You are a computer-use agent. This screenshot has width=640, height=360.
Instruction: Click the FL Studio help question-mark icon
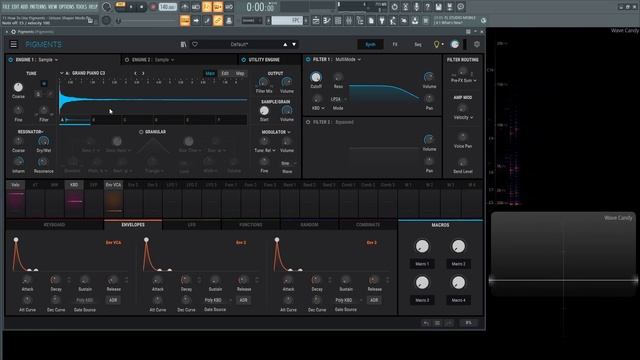pyautogui.click(x=427, y=7)
